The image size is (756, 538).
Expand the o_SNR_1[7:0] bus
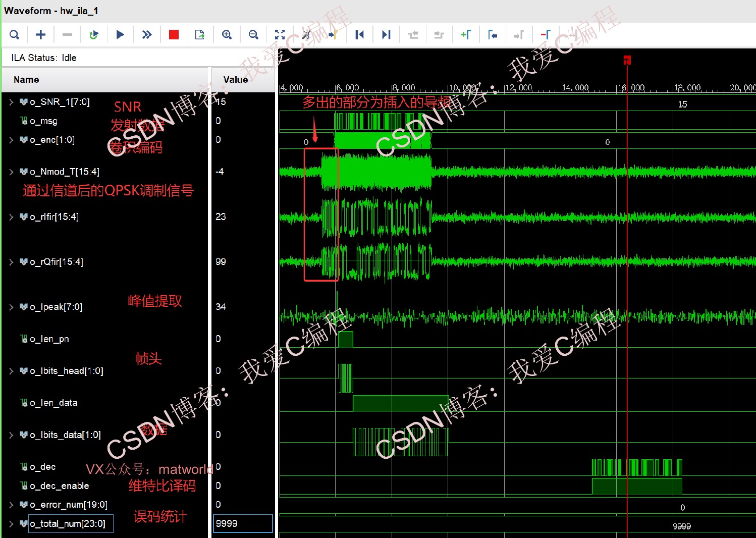(x=11, y=102)
